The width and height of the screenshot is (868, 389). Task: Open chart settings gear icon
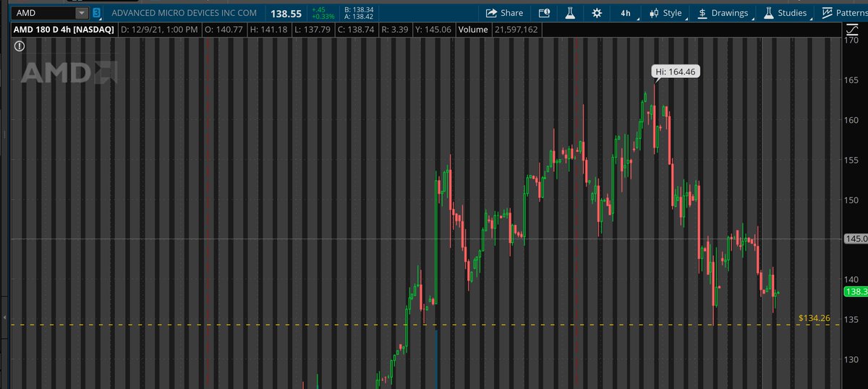596,13
